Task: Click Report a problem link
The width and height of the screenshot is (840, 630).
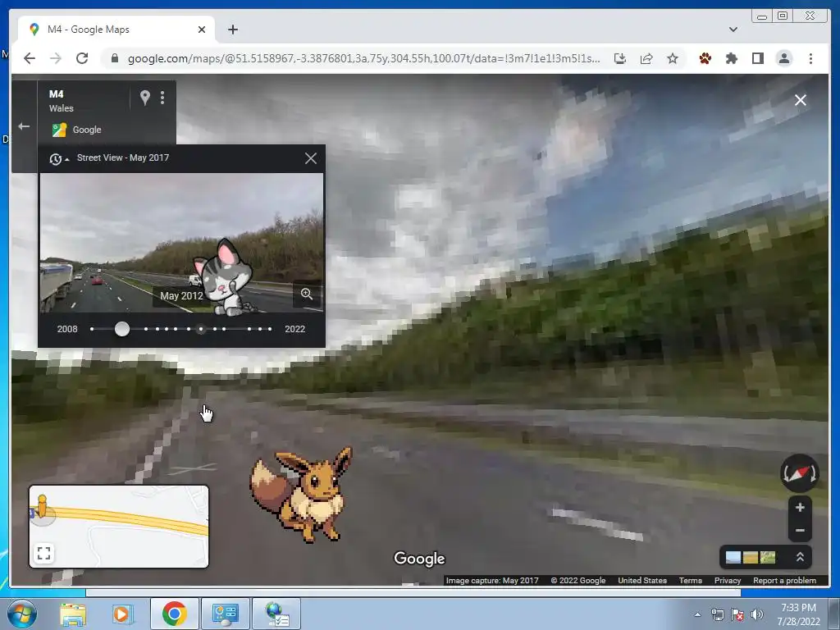Action: pyautogui.click(x=784, y=580)
